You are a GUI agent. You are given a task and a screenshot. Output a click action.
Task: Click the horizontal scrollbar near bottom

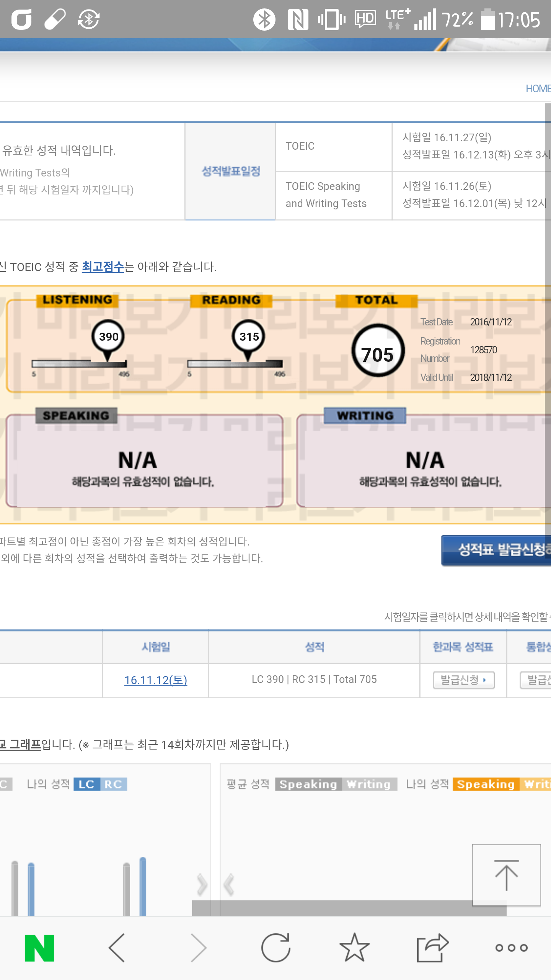[349, 908]
